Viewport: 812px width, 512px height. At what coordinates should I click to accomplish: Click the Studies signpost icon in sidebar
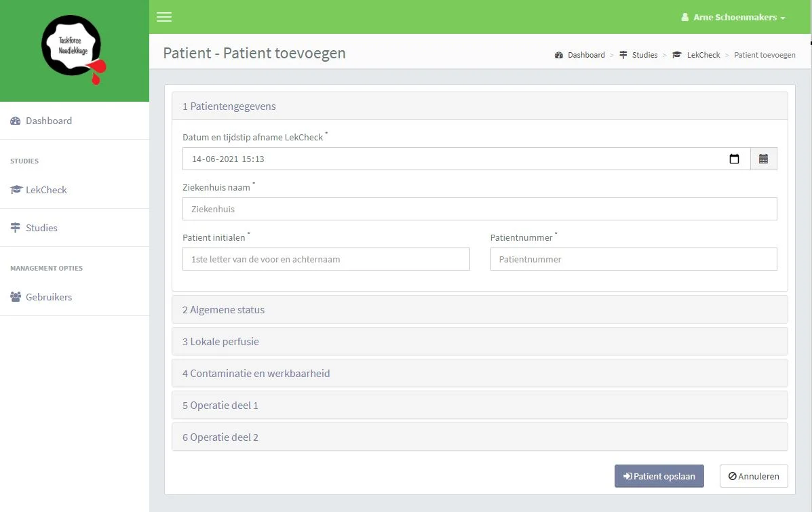coord(16,228)
